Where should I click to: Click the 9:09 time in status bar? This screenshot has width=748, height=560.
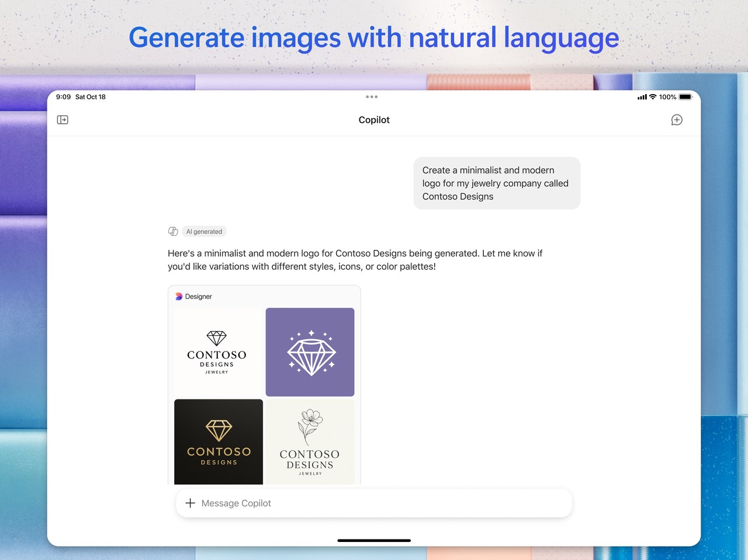coord(63,97)
